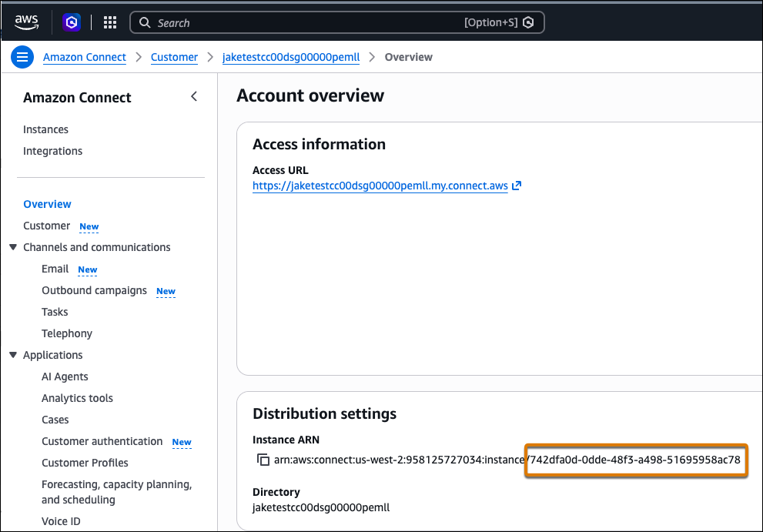The height and width of the screenshot is (532, 763).
Task: Click New badge next to Outbound campaigns
Action: tap(166, 292)
